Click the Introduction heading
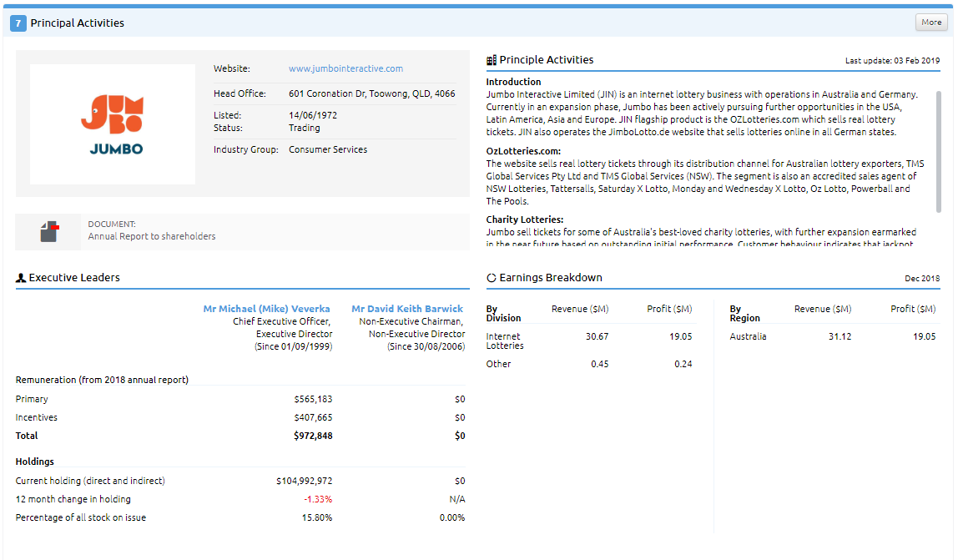Image resolution: width=958 pixels, height=560 pixels. [x=513, y=82]
